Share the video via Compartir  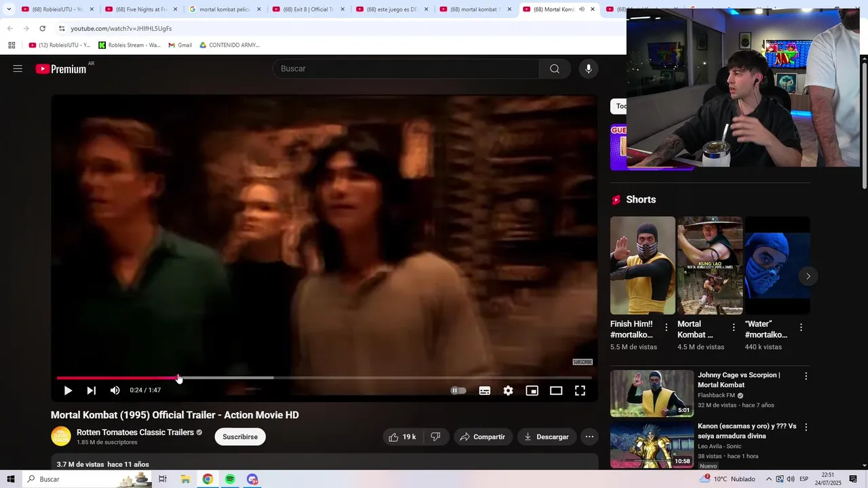[x=483, y=436]
